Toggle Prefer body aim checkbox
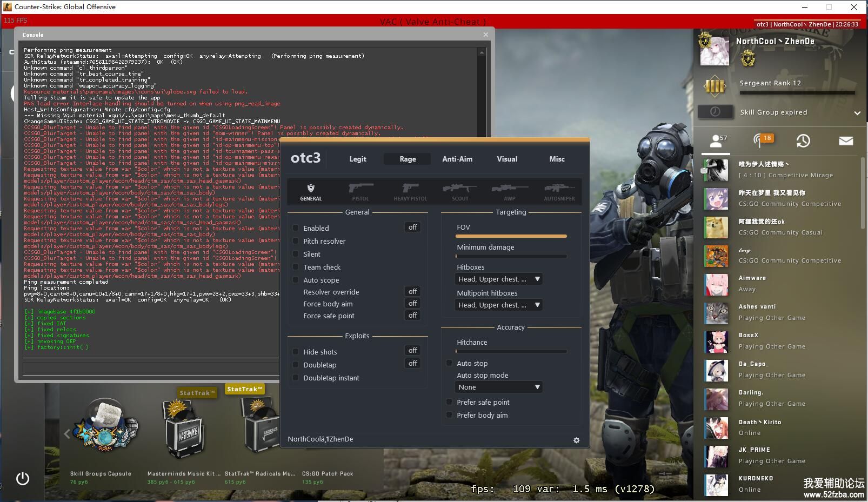The image size is (868, 502). (x=449, y=415)
